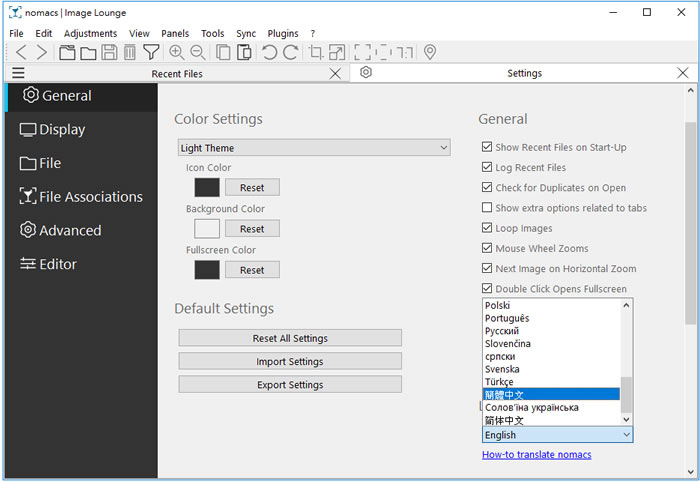Close the Recent Files tab
The image size is (700, 482).
tap(335, 74)
